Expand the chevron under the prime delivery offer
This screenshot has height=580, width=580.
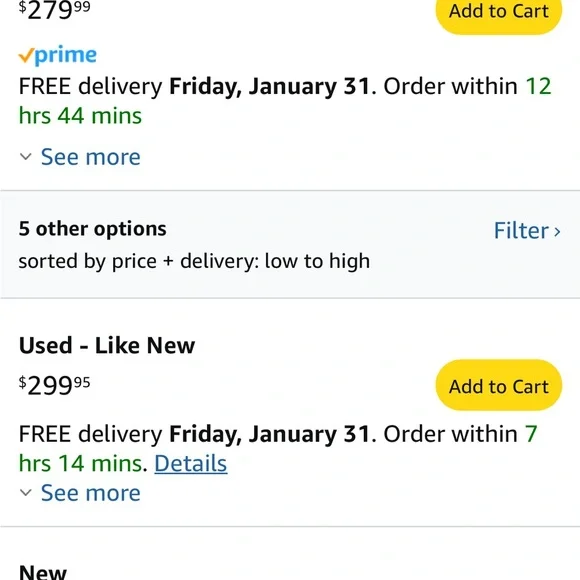[25, 156]
